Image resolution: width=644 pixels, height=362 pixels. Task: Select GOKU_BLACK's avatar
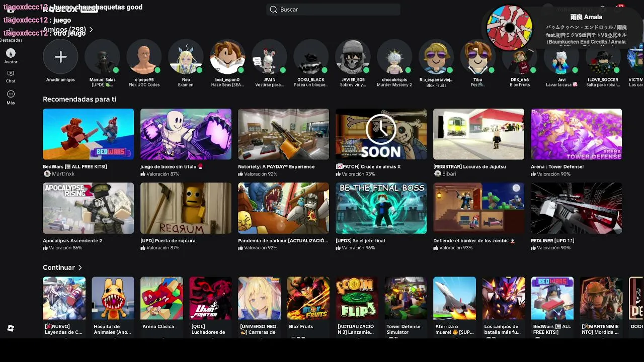311,57
